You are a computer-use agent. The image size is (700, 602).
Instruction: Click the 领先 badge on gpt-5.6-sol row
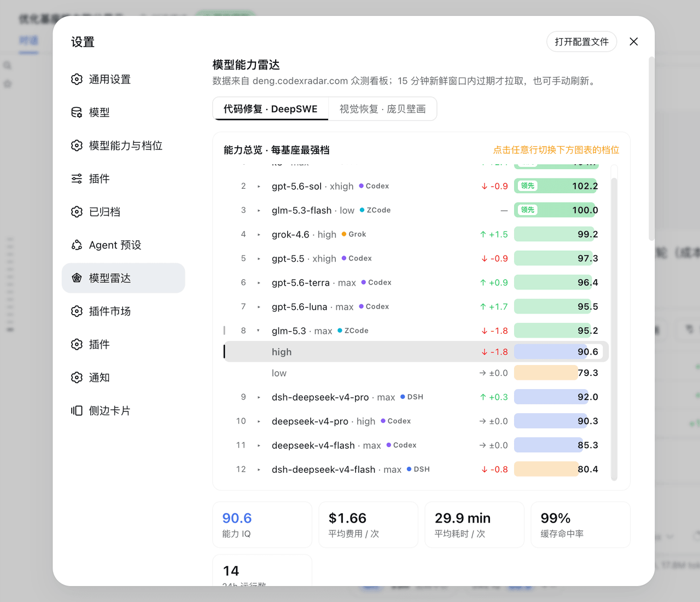[528, 186]
